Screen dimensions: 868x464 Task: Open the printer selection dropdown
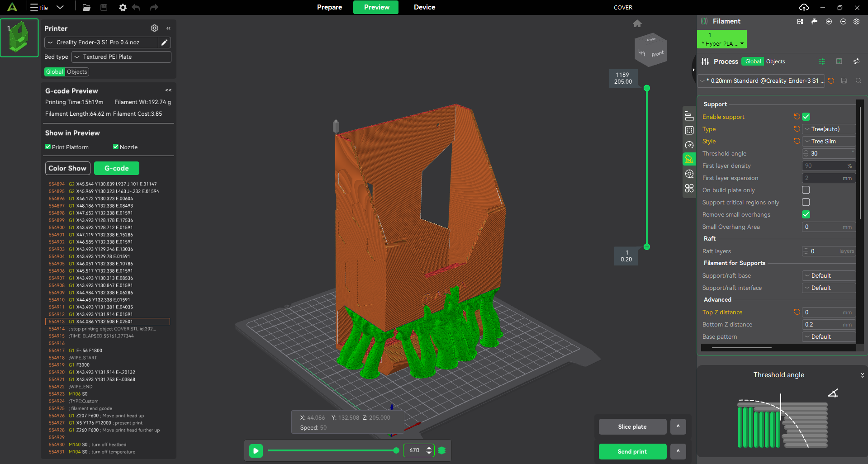pyautogui.click(x=101, y=43)
